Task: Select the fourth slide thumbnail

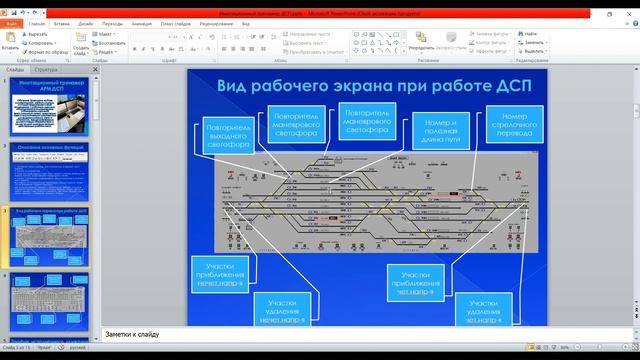Action: coord(49,302)
